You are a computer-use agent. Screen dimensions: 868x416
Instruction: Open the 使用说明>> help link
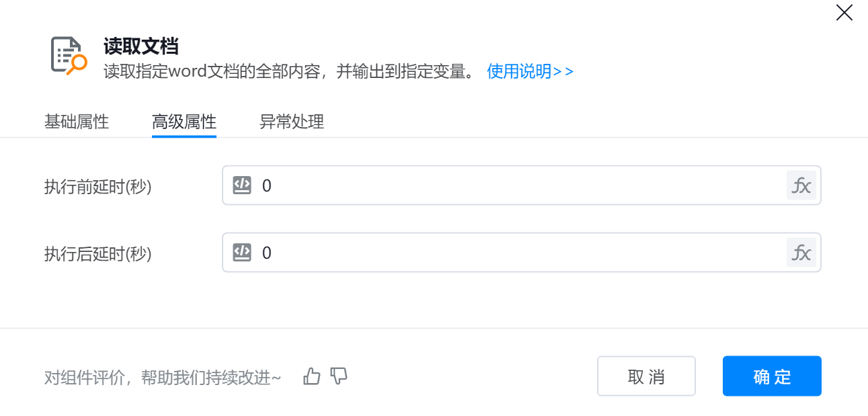(x=530, y=71)
